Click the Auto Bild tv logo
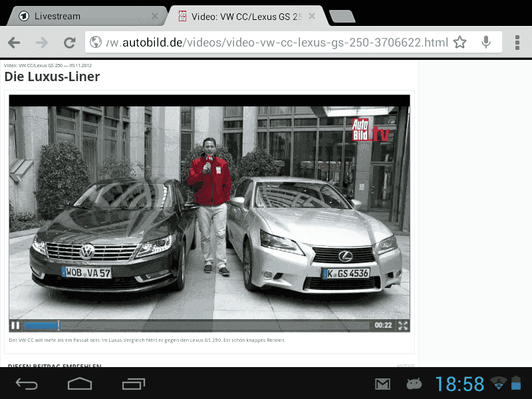The width and height of the screenshot is (532, 399). [370, 130]
